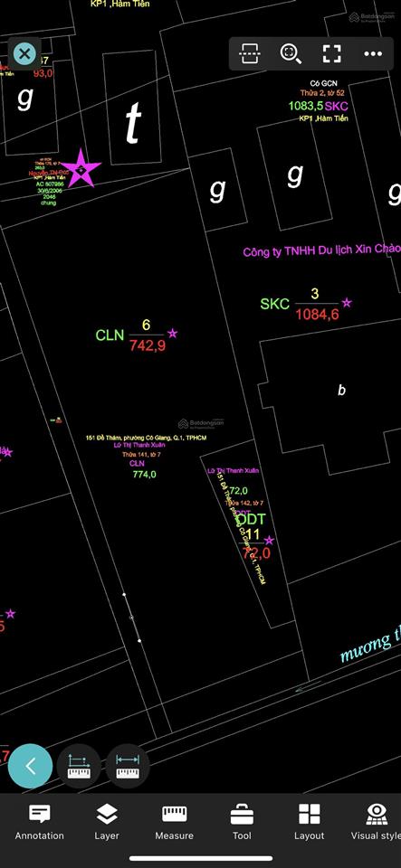Image resolution: width=401 pixels, height=868 pixels.
Task: Select the area measure ruler tool
Action: (79, 766)
